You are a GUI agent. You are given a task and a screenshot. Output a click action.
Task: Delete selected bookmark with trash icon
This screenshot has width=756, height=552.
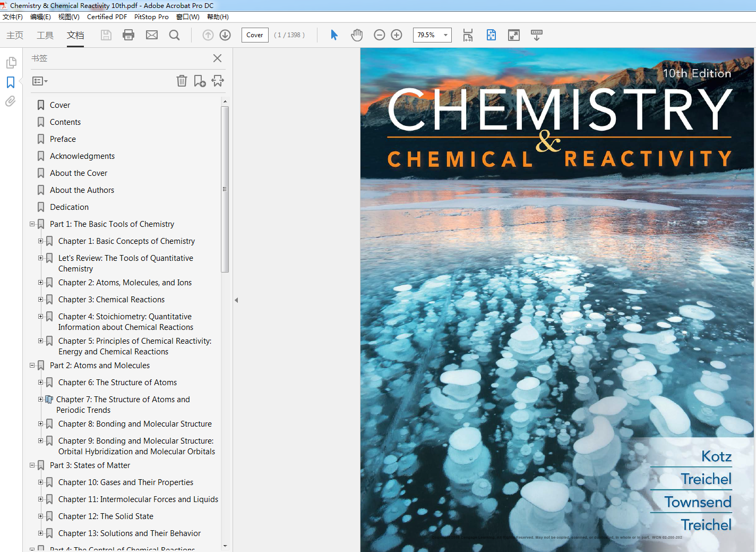coord(182,81)
